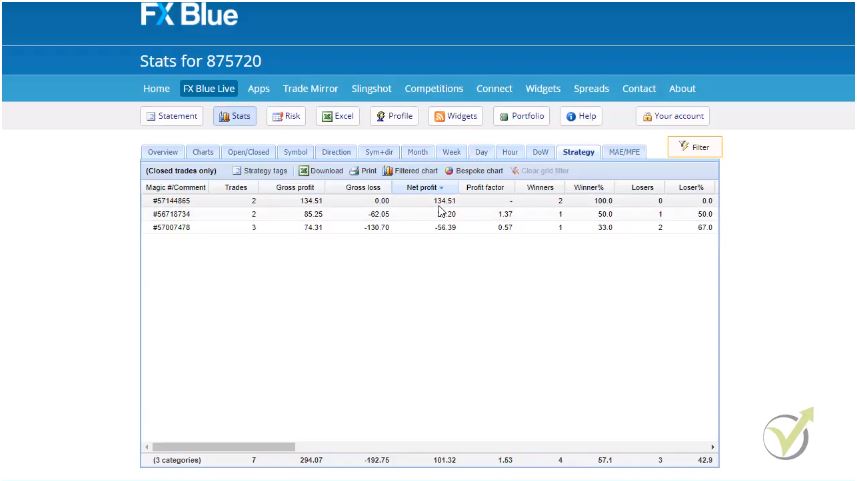Viewport: 857px width, 481px height.
Task: Click the Help button
Action: [x=581, y=116]
